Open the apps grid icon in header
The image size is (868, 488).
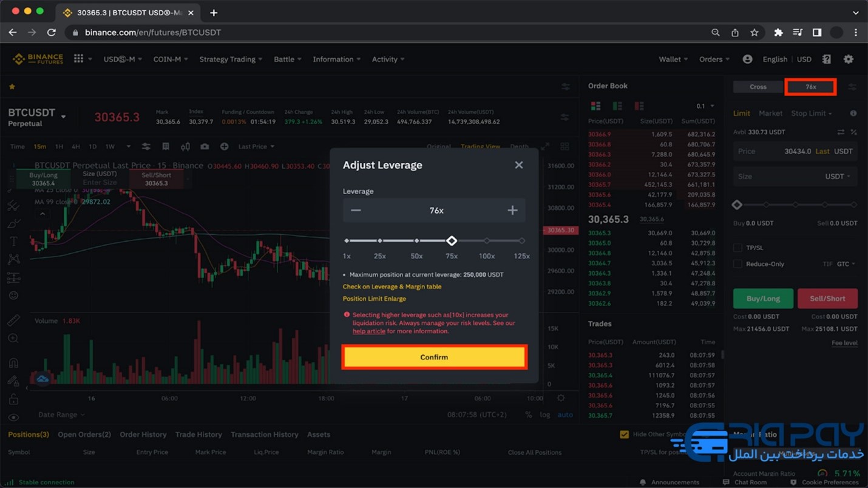click(x=79, y=59)
